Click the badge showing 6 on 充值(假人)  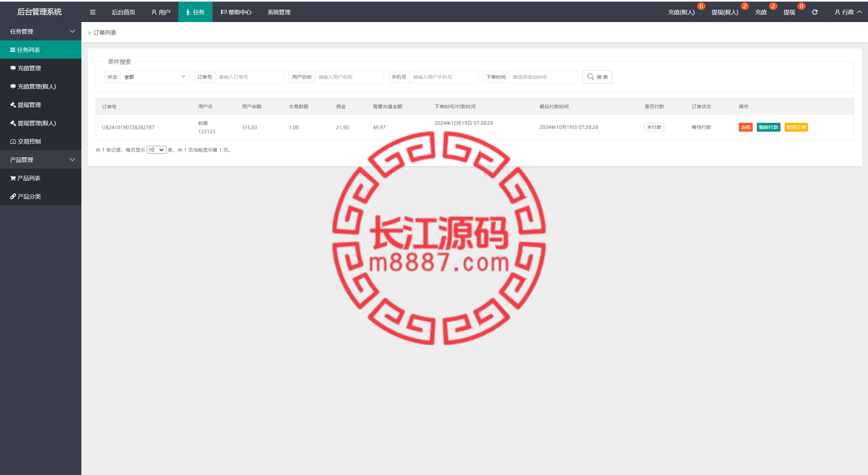tap(701, 6)
